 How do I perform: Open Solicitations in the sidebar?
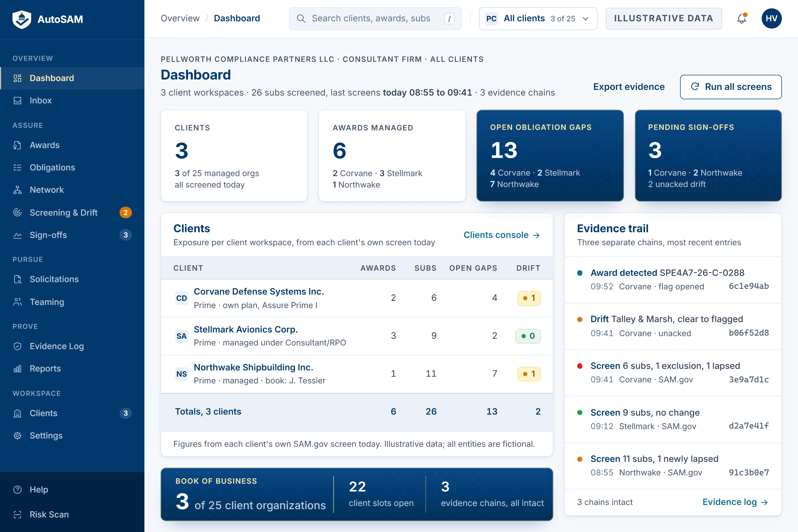point(72,279)
